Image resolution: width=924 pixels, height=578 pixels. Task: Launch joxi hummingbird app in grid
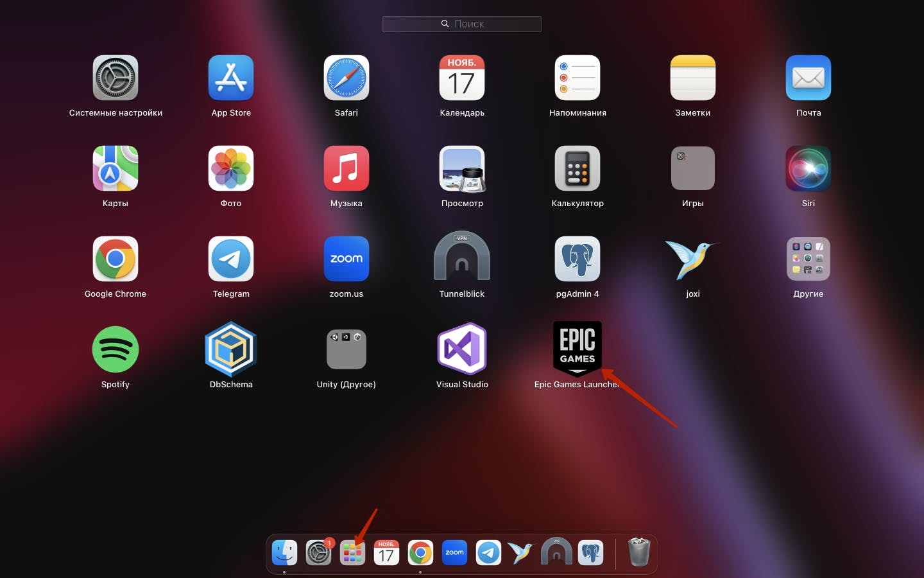click(x=692, y=259)
